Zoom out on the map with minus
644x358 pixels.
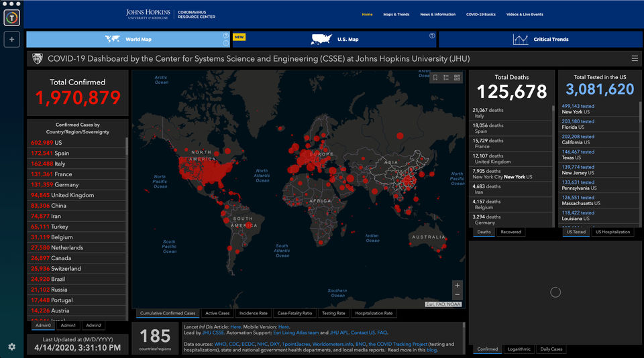pyautogui.click(x=457, y=295)
